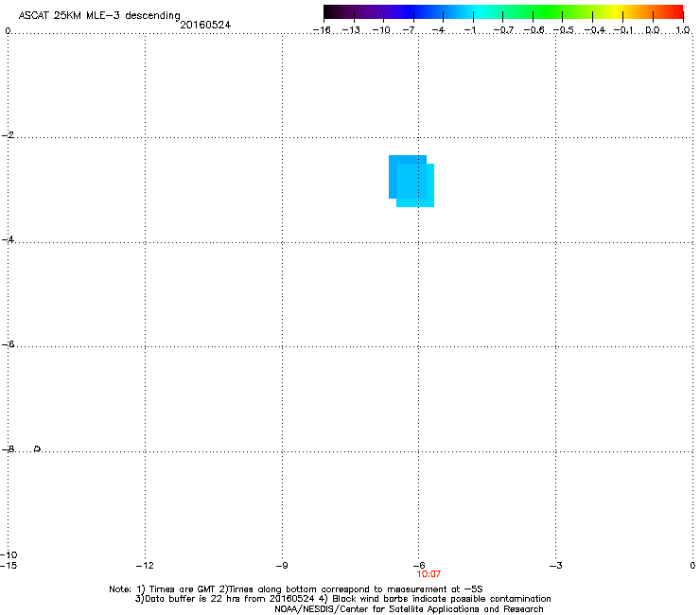Click the small island outline near -8 latitude
700x615 pixels.
[x=38, y=448]
